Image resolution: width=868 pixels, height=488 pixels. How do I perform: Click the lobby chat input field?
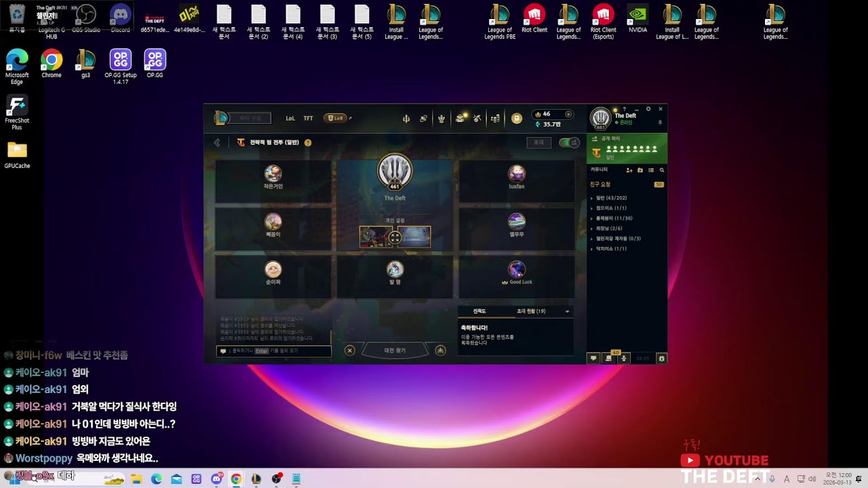274,351
